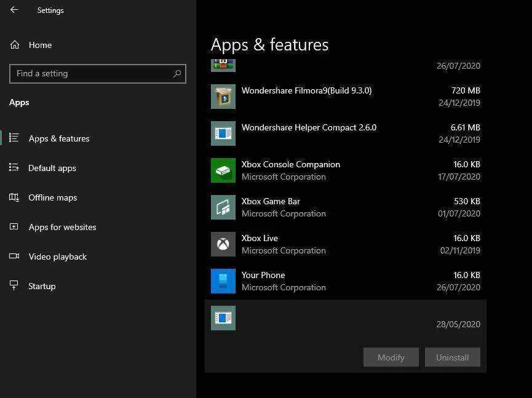Select Xbox Console Companion entry

pos(346,170)
